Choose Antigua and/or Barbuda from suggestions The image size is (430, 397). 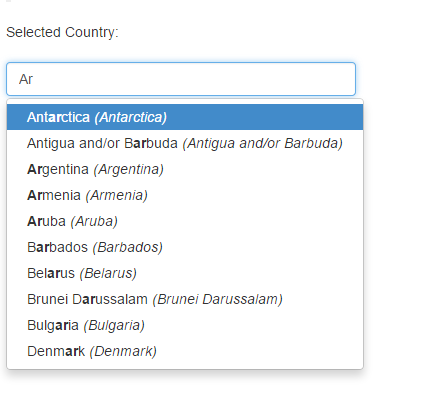click(185, 143)
